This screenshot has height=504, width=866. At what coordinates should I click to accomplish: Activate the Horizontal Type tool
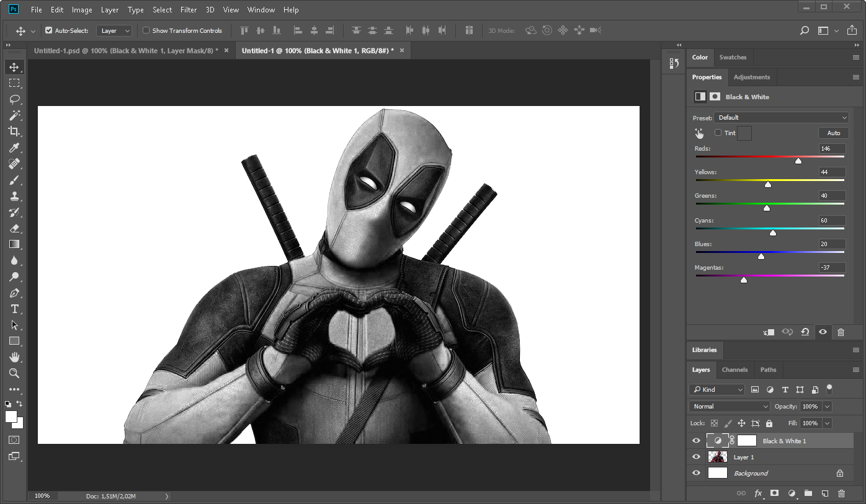pos(14,309)
